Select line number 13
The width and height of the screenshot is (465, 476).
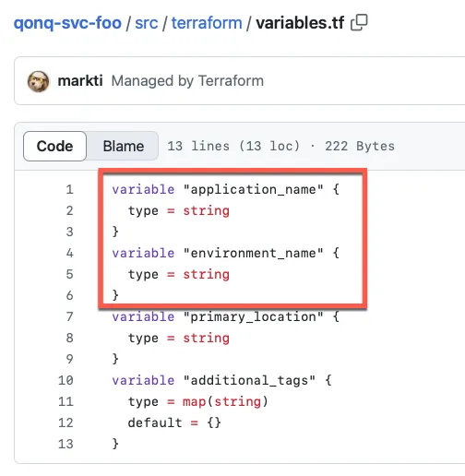66,444
